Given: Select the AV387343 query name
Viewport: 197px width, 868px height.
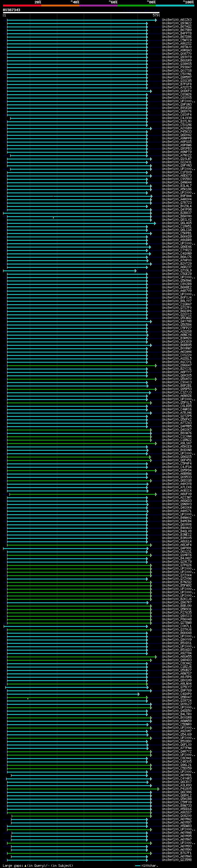Looking at the screenshot, I should point(11,10).
